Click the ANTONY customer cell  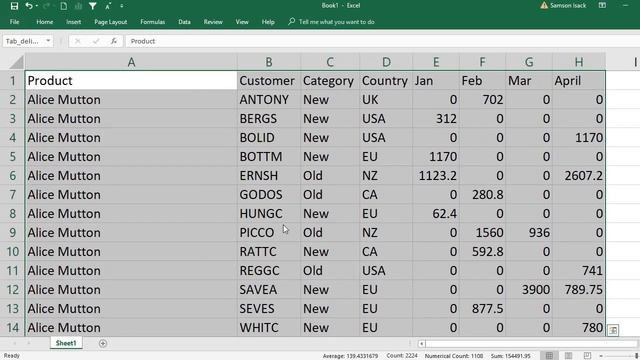coord(269,100)
